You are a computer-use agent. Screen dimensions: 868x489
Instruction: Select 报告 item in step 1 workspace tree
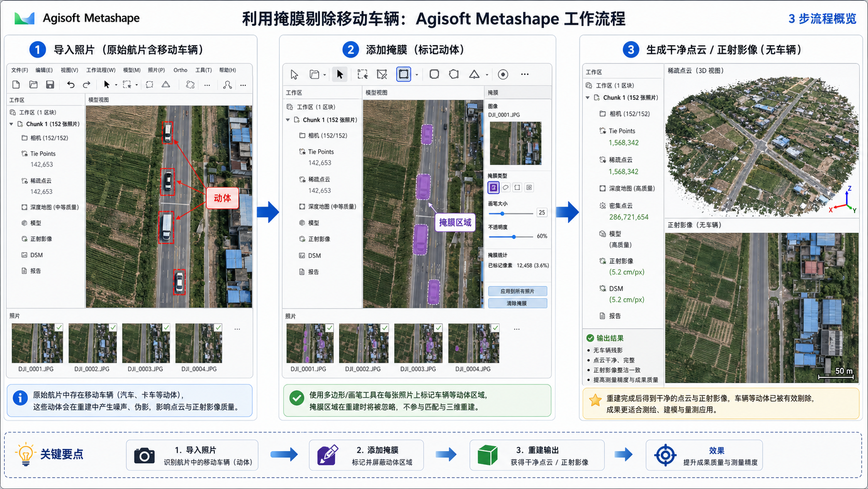point(31,271)
